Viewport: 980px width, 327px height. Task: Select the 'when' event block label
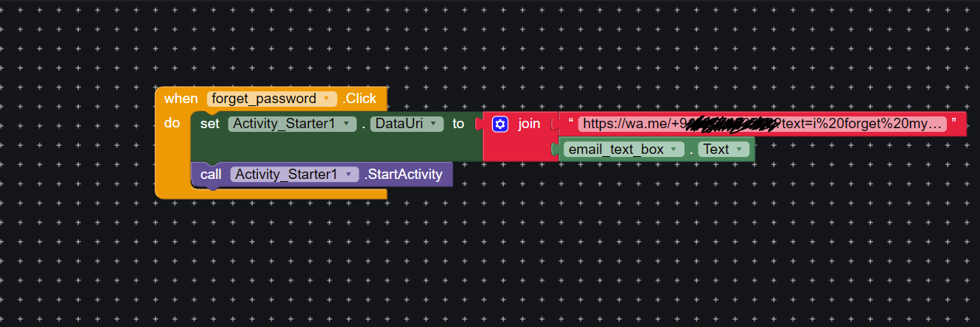(181, 99)
